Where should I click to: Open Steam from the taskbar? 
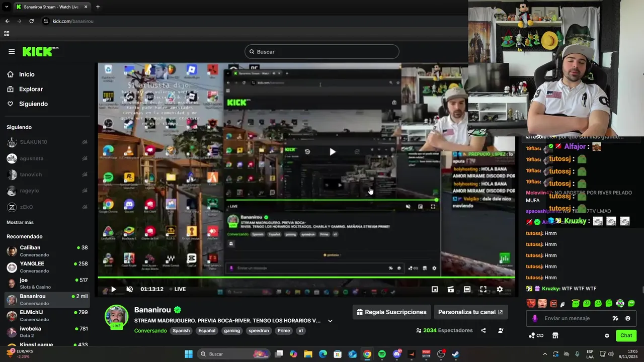coord(455,354)
